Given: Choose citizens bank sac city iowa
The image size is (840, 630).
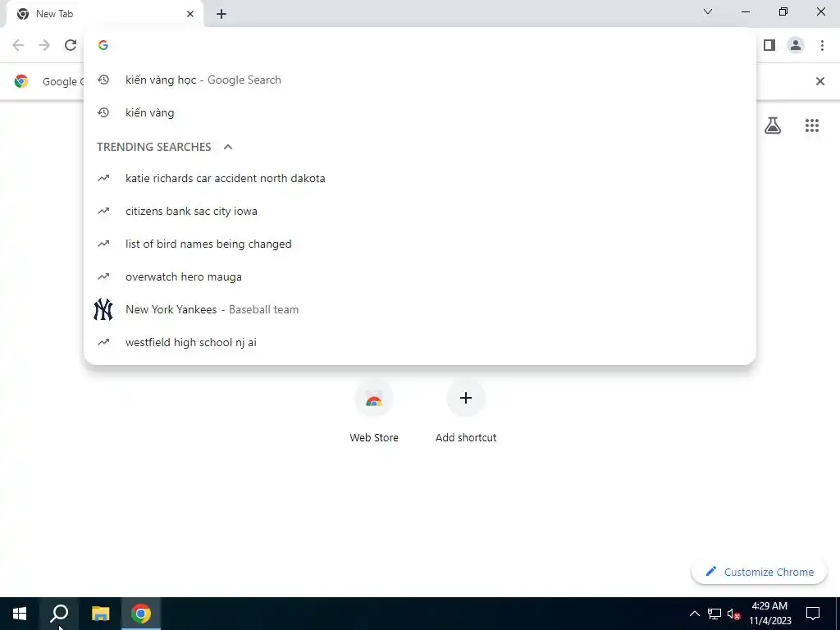Looking at the screenshot, I should (419, 211).
